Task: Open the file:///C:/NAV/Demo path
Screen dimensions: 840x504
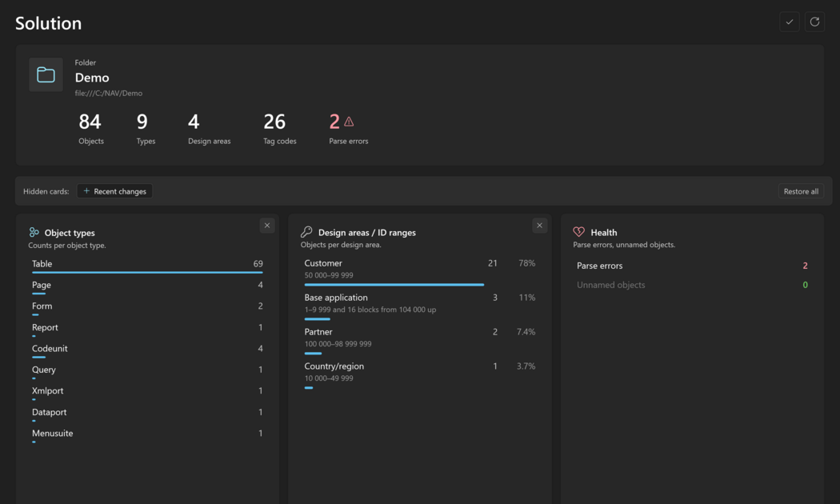Action: (109, 93)
